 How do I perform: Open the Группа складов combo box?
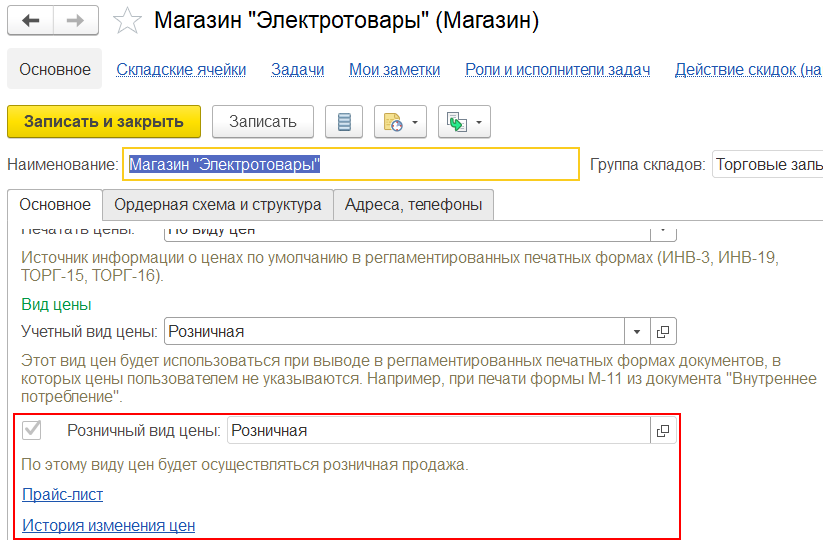767,165
